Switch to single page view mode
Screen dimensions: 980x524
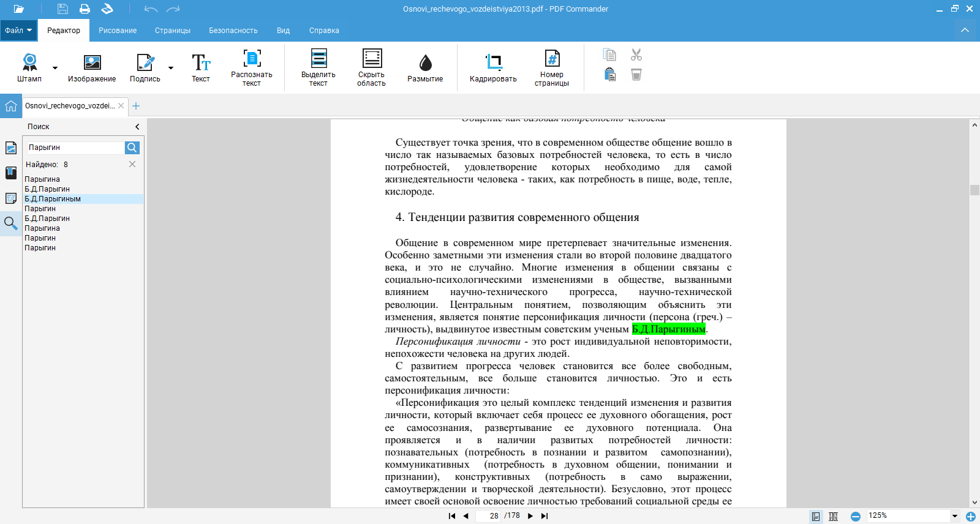(x=816, y=516)
